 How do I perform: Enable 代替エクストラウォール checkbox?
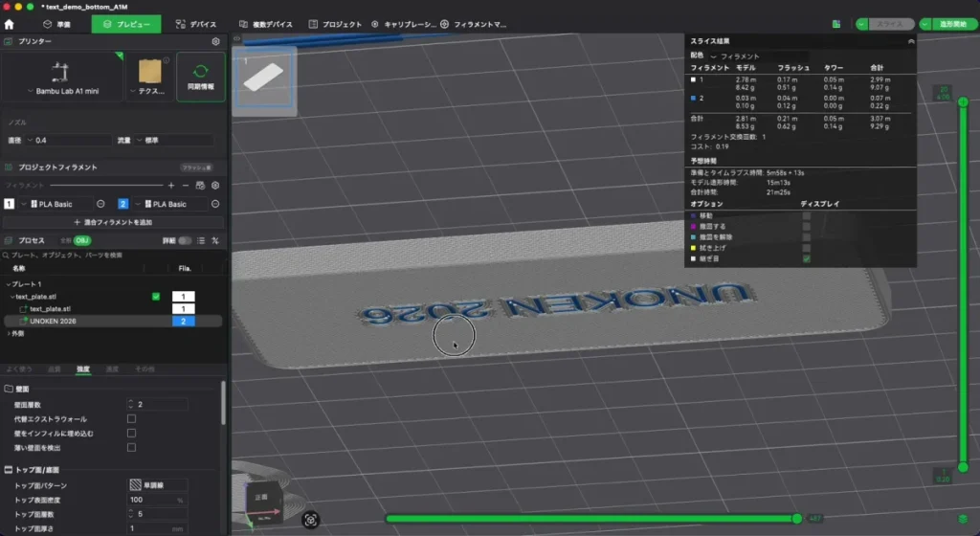[131, 418]
